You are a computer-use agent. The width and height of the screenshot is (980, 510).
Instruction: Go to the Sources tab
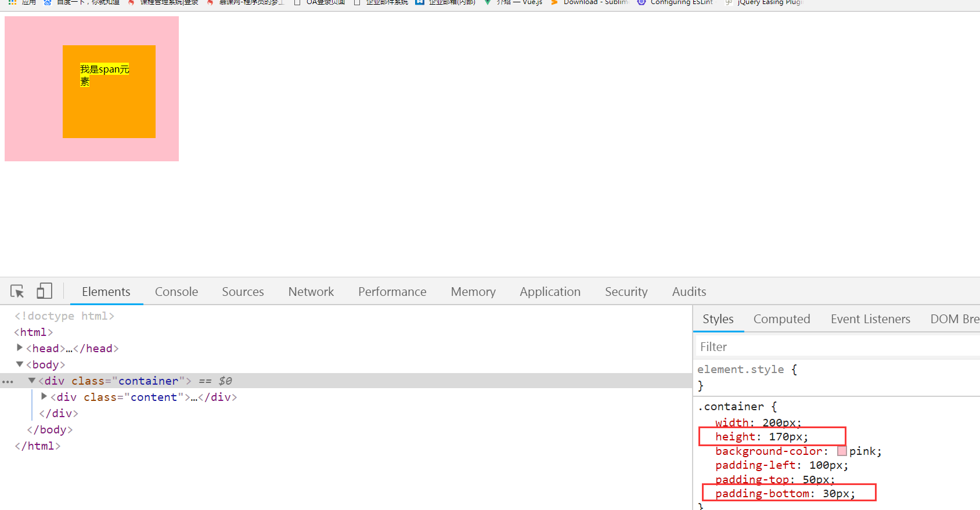(x=243, y=291)
